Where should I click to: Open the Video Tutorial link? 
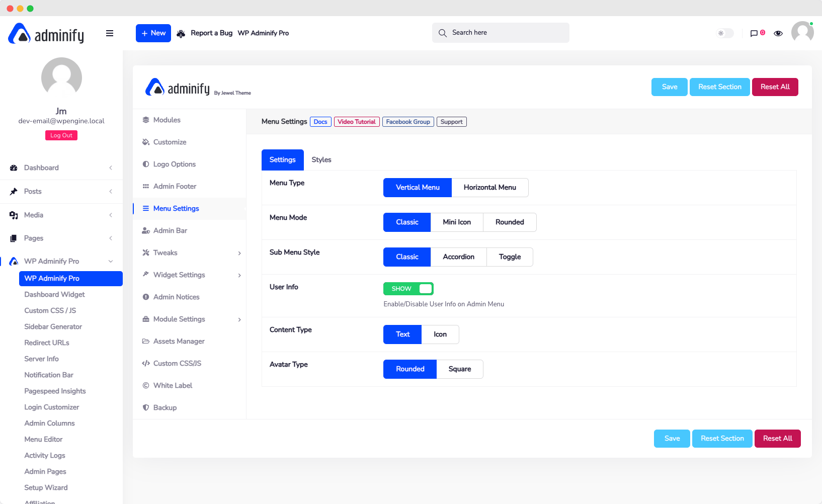pyautogui.click(x=357, y=122)
